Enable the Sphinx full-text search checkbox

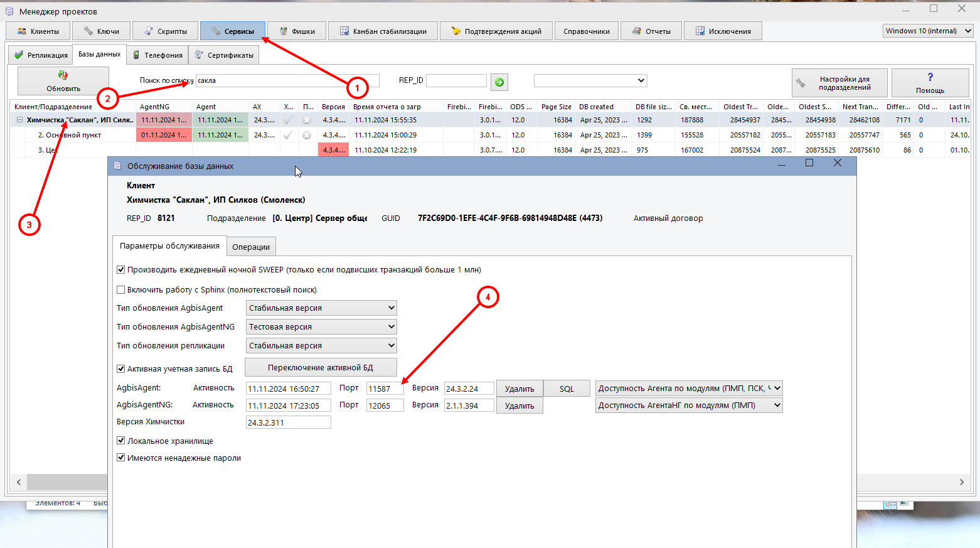click(121, 290)
